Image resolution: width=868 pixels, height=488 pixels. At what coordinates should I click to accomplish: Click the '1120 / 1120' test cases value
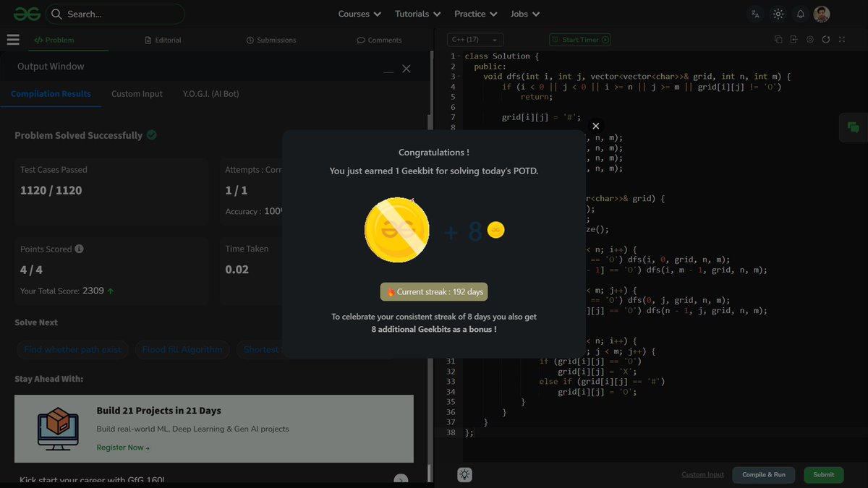tap(51, 190)
